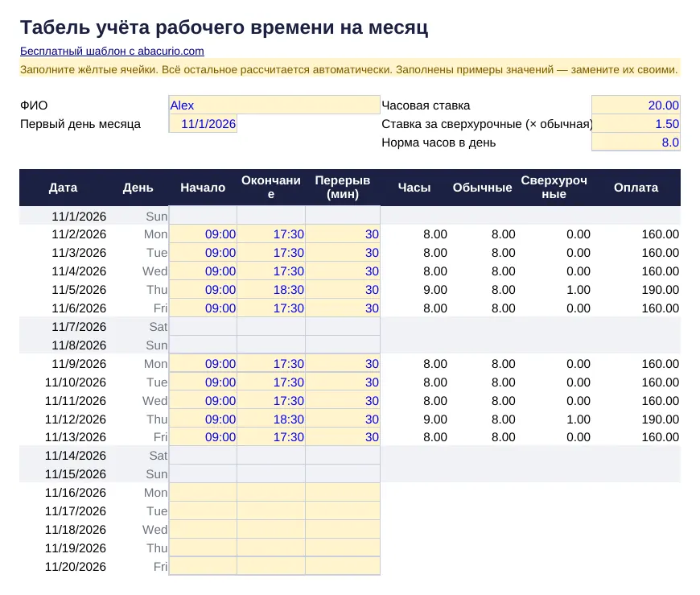The image size is (700, 595).
Task: Click the Sat day label for 11/7/2026
Action: click(159, 327)
